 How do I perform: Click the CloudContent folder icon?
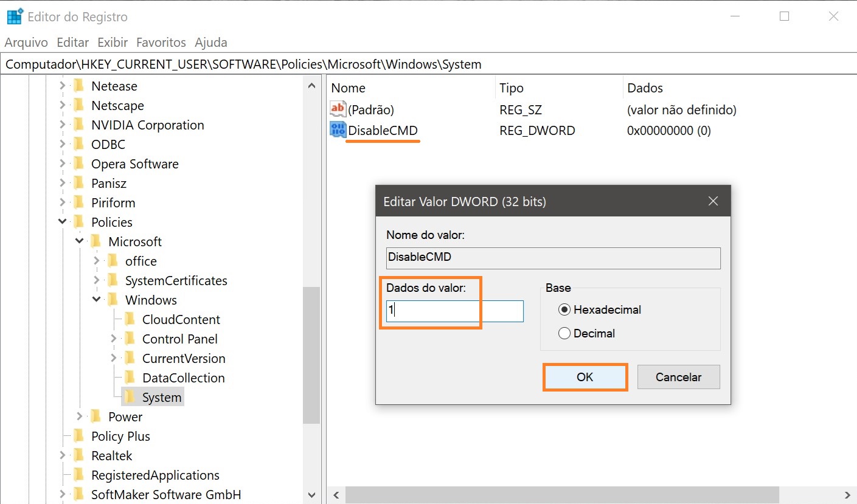tap(130, 320)
